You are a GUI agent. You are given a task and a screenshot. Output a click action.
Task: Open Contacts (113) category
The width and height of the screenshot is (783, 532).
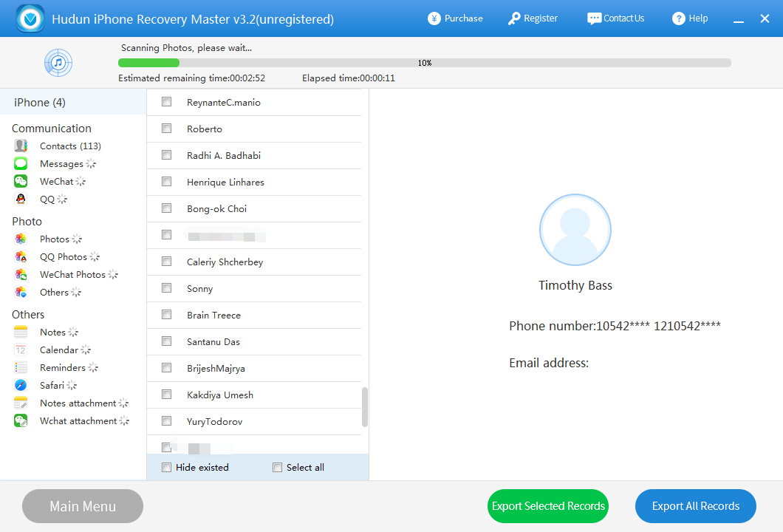pyautogui.click(x=70, y=146)
